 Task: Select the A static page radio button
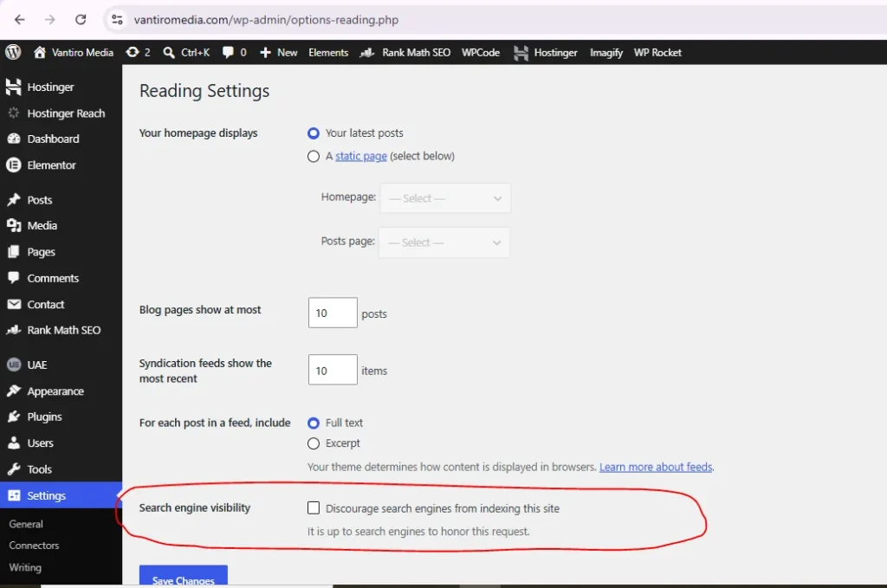coord(314,157)
